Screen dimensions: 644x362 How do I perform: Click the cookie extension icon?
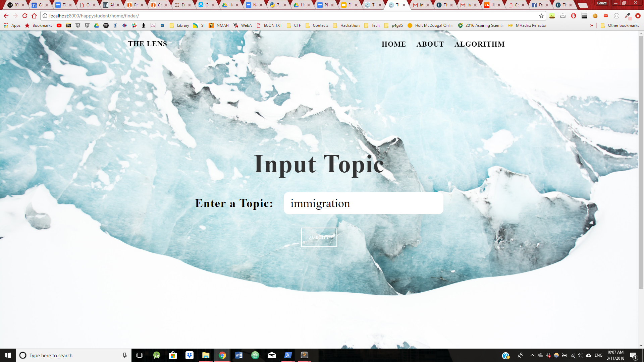pyautogui.click(x=595, y=16)
